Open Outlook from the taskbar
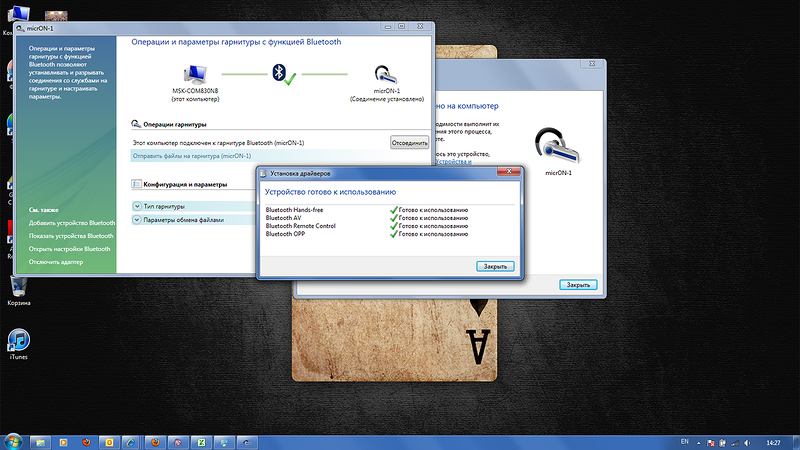800x450 pixels. click(109, 442)
